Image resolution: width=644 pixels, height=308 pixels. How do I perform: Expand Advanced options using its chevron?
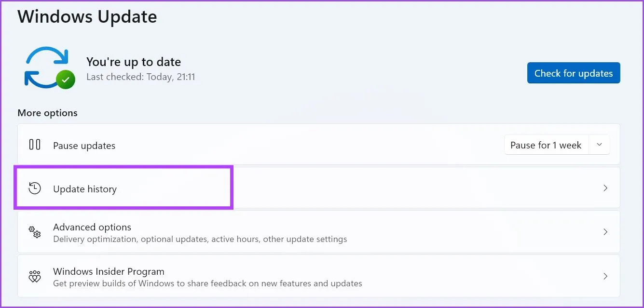(x=605, y=232)
